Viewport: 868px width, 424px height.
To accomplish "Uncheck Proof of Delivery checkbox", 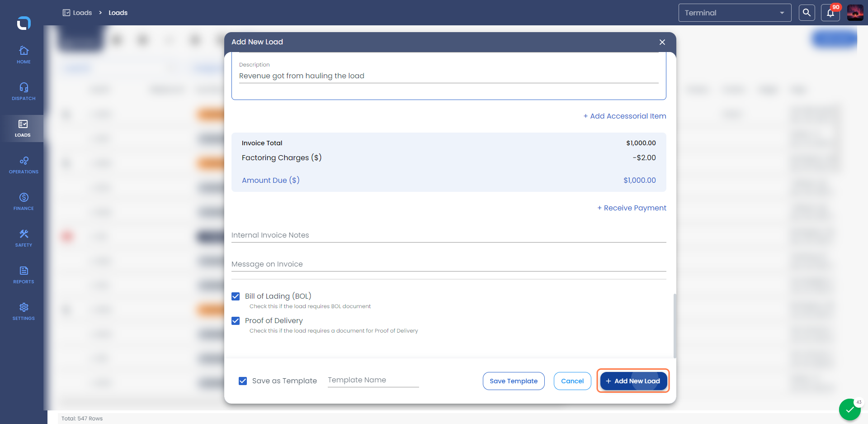I will 236,321.
